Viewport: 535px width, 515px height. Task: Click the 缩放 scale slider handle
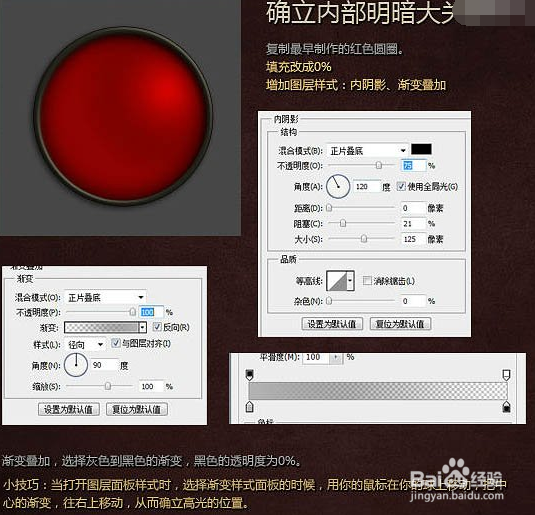108,386
